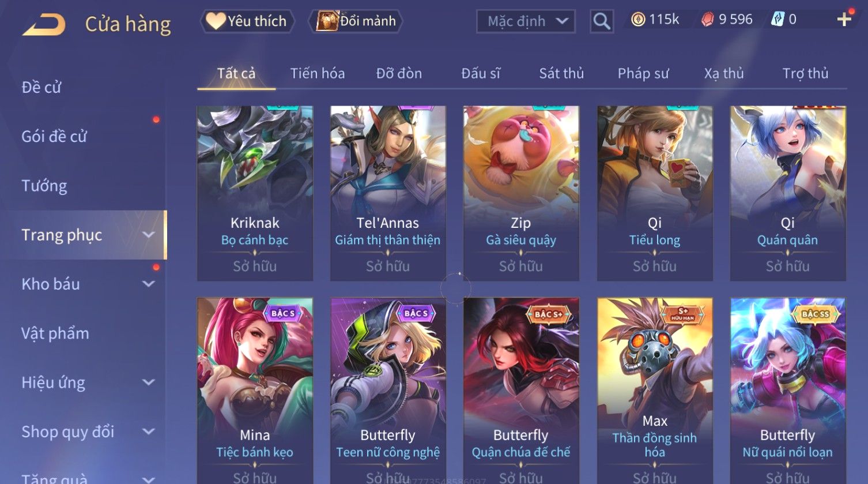Image resolution: width=868 pixels, height=484 pixels.
Task: Click the gold coin icon
Action: [638, 20]
